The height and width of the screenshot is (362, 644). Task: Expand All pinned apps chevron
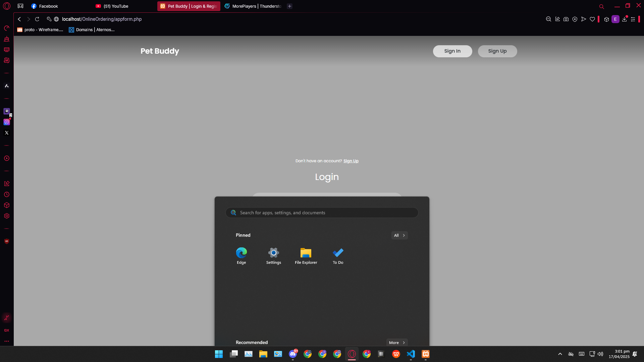(399, 235)
